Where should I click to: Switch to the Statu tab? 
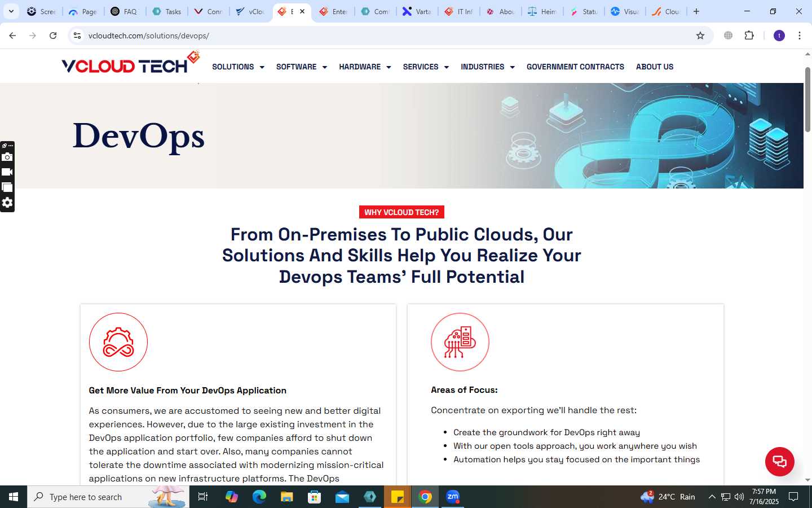coord(584,11)
